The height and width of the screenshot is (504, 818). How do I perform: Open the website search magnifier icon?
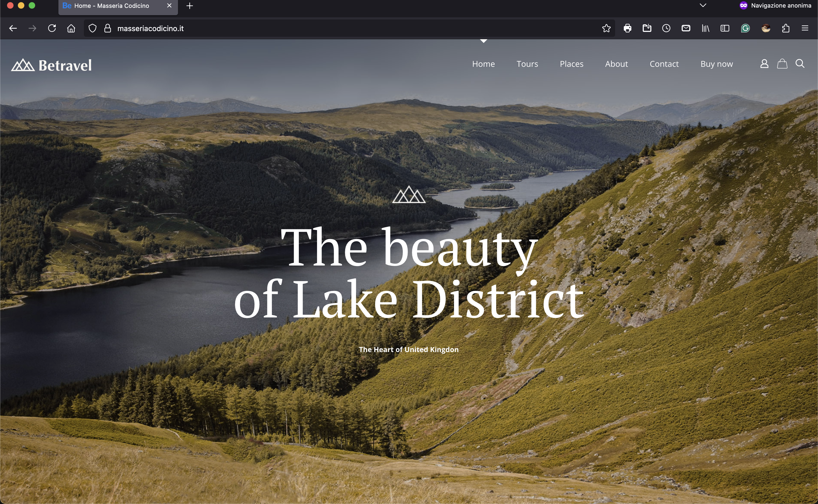tap(800, 64)
